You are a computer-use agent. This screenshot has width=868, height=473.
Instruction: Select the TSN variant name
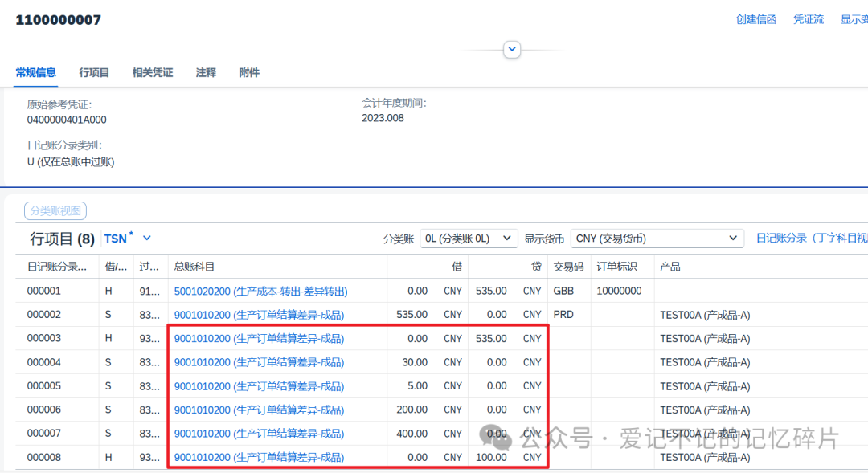click(116, 239)
